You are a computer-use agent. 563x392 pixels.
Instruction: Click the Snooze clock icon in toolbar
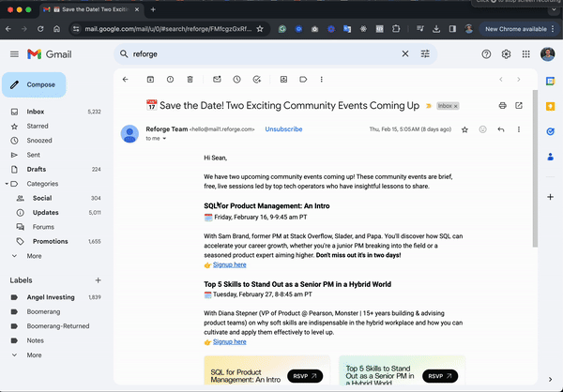point(236,80)
